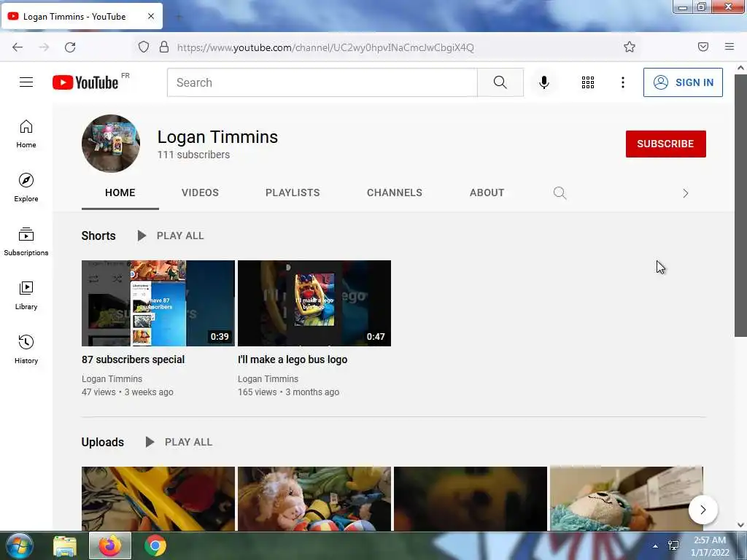This screenshot has height=560, width=747.
Task: Open first Uploads thumbnail with yellow toy
Action: pos(158,499)
